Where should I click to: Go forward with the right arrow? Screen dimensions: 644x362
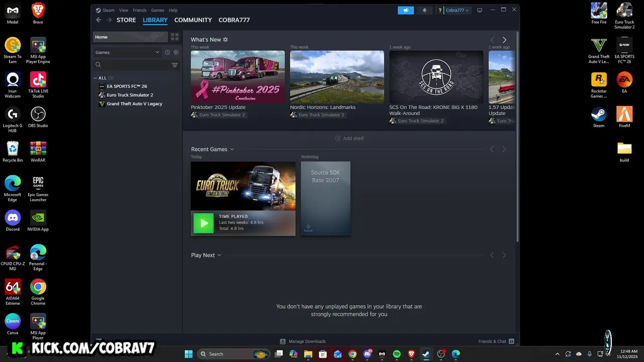coord(109,20)
